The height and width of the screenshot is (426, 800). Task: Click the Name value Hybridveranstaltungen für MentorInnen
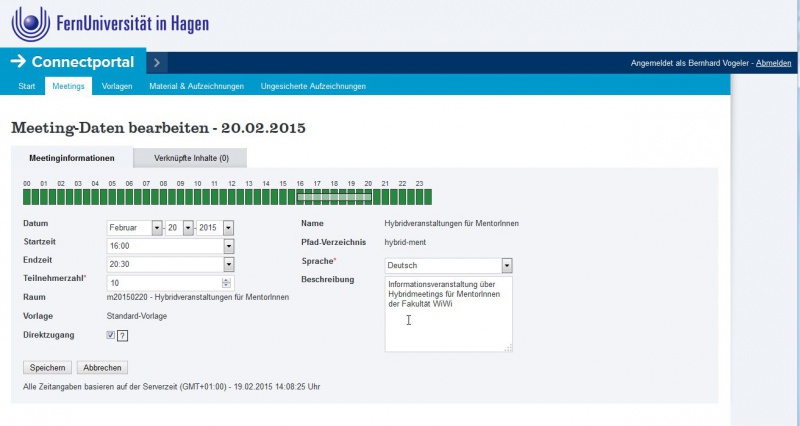point(452,223)
